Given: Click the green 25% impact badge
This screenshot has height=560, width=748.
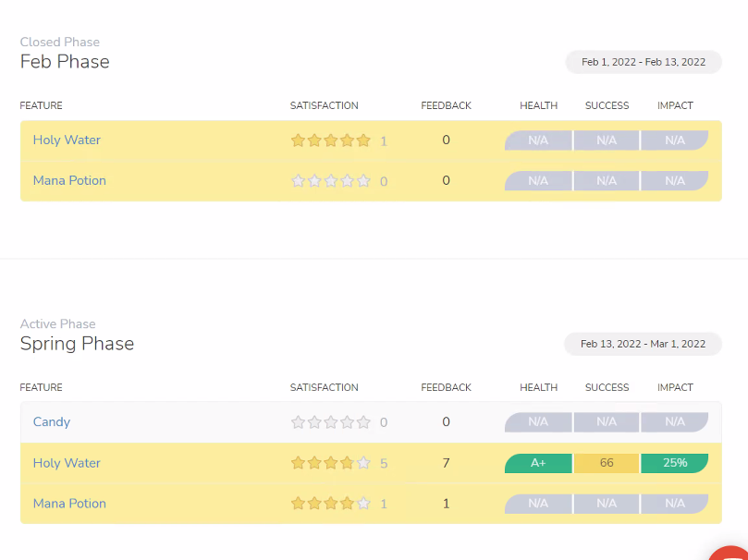Looking at the screenshot, I should pos(675,463).
